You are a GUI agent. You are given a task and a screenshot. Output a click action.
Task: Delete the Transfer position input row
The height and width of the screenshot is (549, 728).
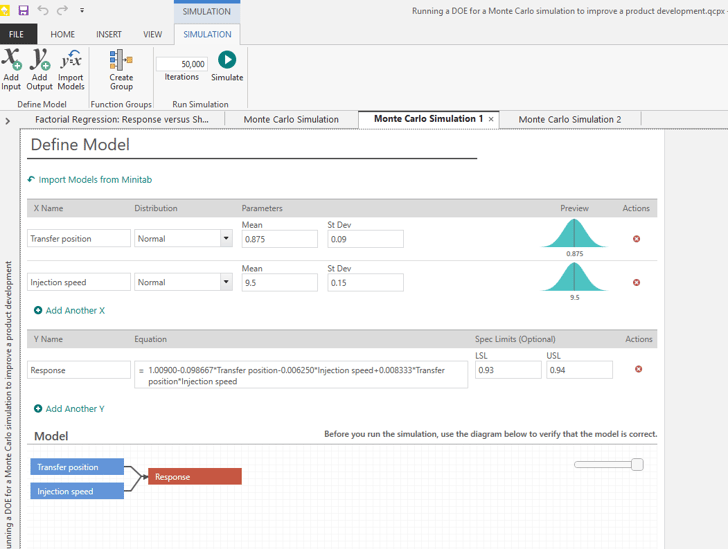coord(636,239)
